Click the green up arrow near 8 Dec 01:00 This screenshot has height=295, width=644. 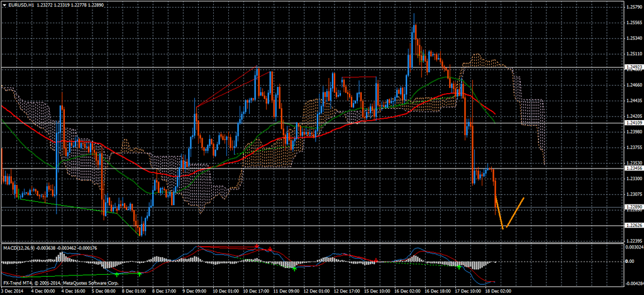tap(140, 274)
